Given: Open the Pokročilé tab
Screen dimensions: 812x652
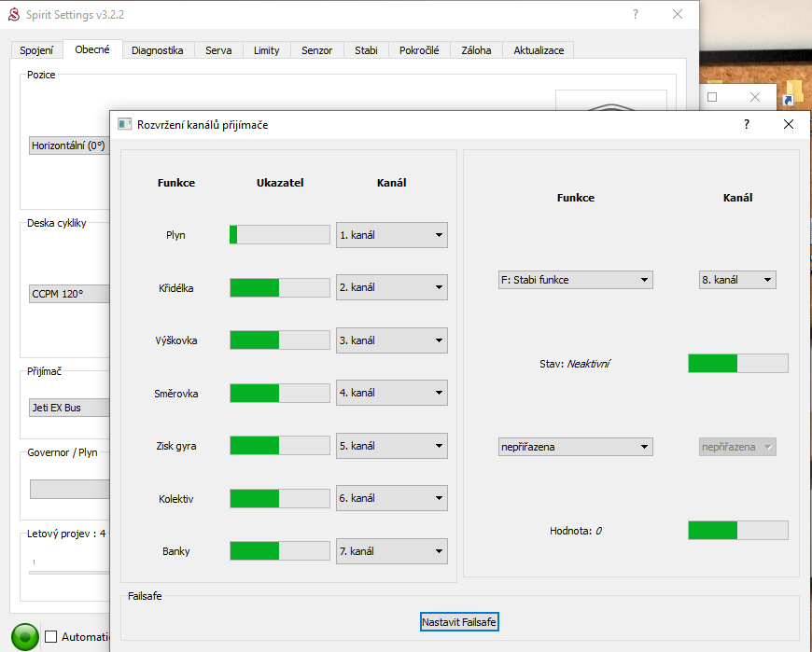Looking at the screenshot, I should click(419, 50).
